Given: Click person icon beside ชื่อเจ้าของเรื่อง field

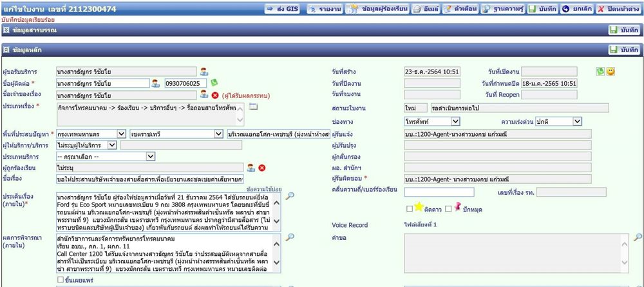Looking at the screenshot, I should [x=204, y=95].
